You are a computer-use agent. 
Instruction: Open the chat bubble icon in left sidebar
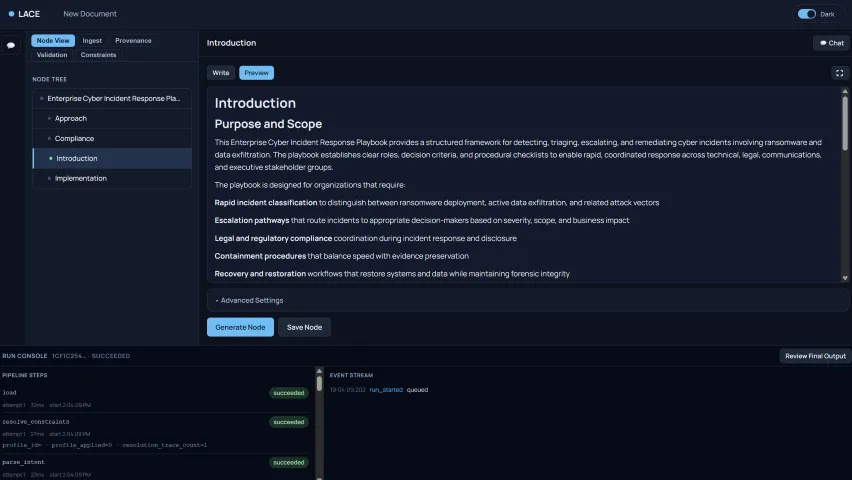(11, 46)
